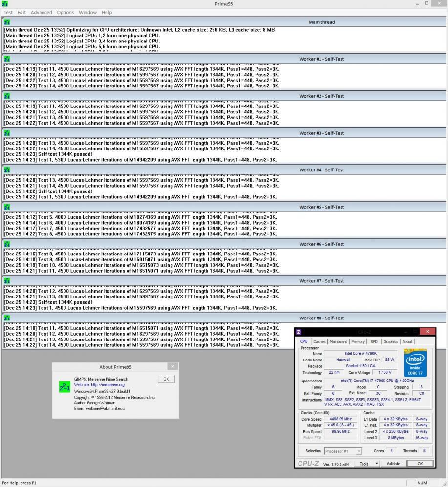Click the Main thread window icon

[7, 22]
